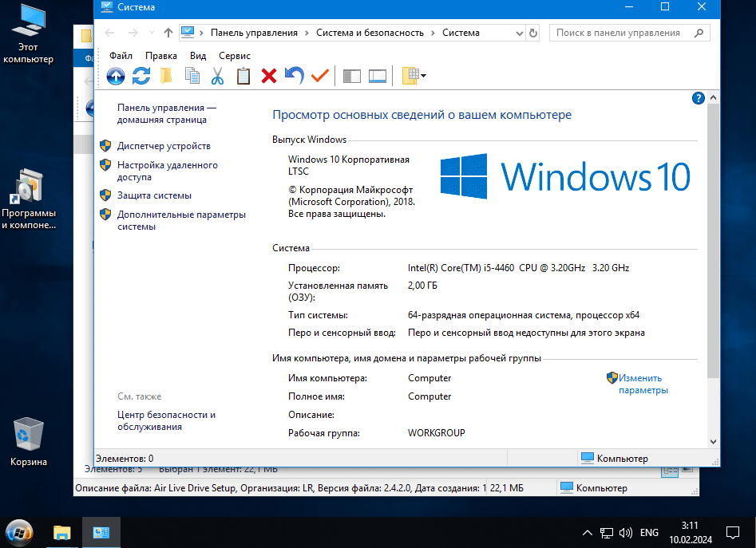Click the red X delete icon
The height and width of the screenshot is (548, 756).
point(269,76)
